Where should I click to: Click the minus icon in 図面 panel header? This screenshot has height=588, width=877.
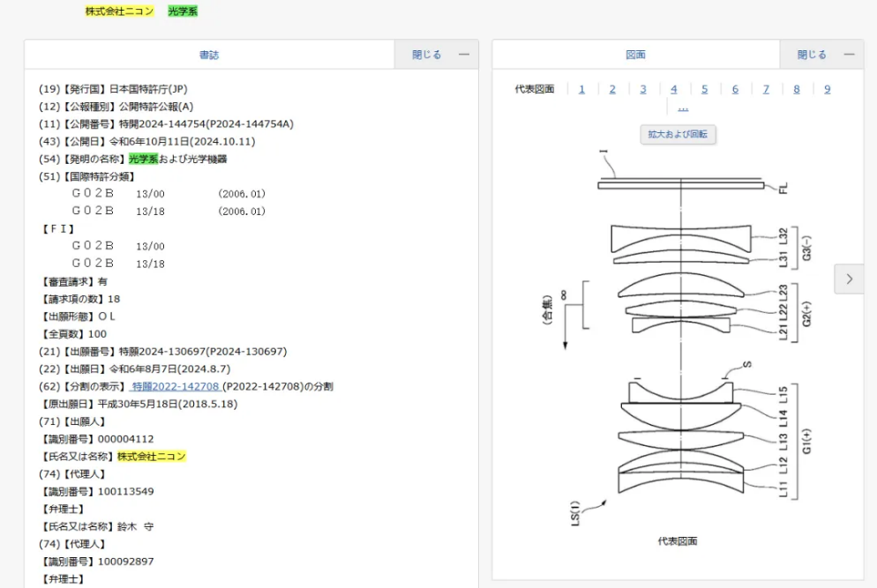849,55
